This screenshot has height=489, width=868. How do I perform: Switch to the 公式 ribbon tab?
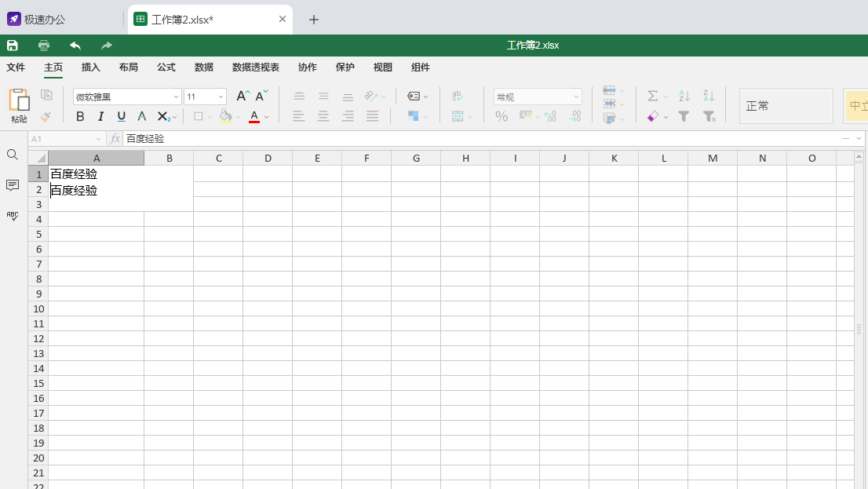tap(166, 67)
